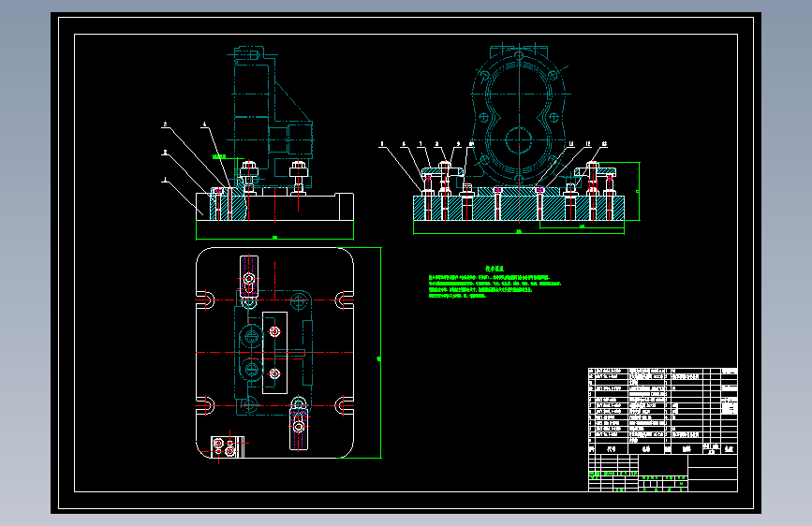Select the lower-right slotted clamp plate in the plan view
Image resolution: width=812 pixels, height=526 pixels.
click(299, 430)
